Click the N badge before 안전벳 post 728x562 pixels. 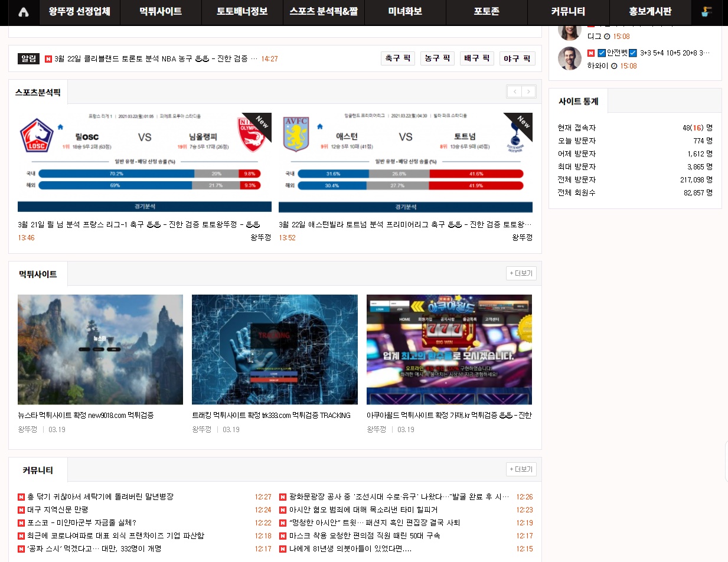(591, 53)
